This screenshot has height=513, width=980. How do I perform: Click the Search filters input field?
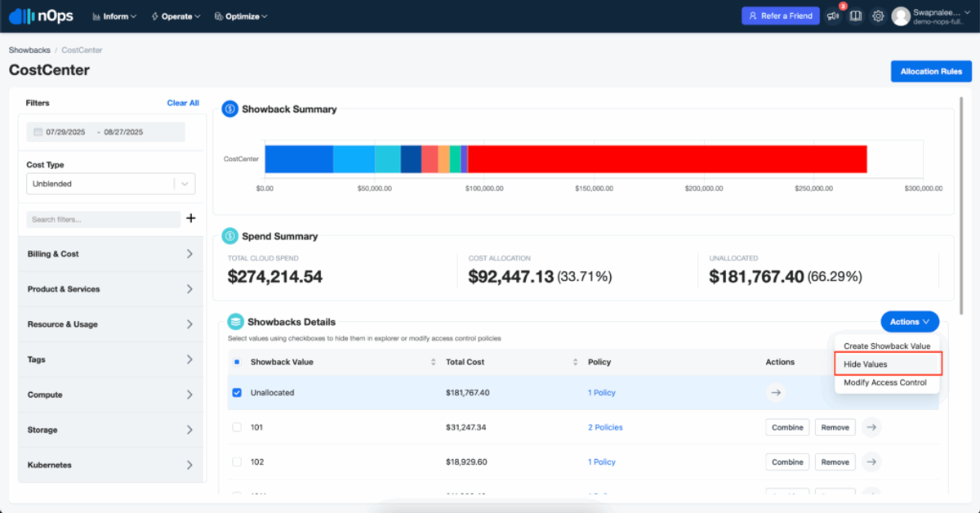tap(103, 220)
